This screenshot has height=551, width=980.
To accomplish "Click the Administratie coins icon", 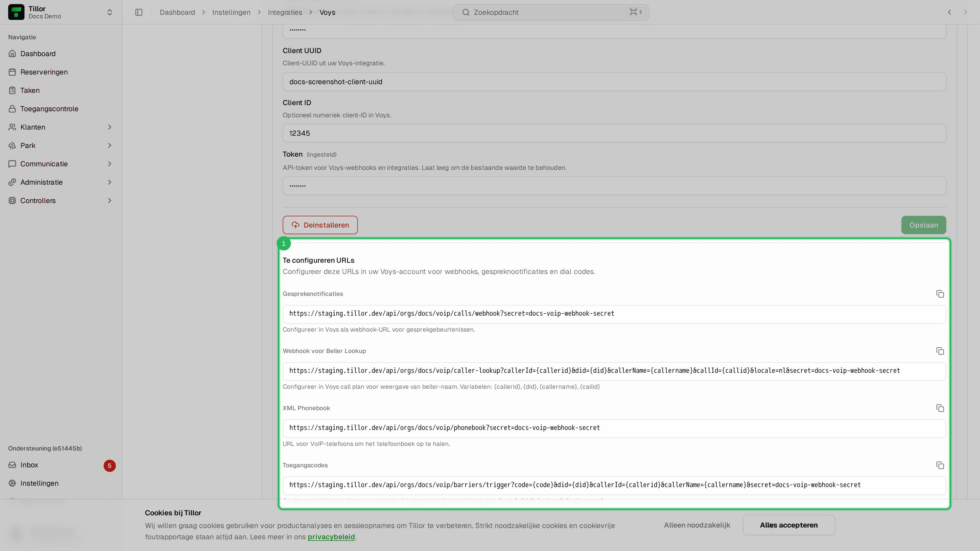I will [x=12, y=182].
